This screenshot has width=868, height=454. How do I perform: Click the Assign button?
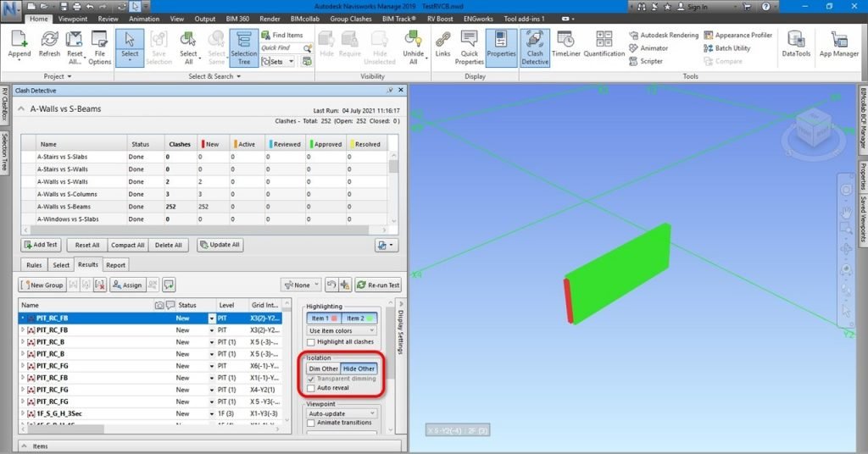(127, 285)
